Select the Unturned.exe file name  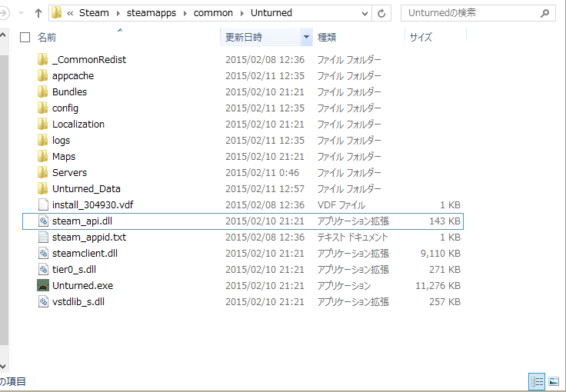pos(82,286)
